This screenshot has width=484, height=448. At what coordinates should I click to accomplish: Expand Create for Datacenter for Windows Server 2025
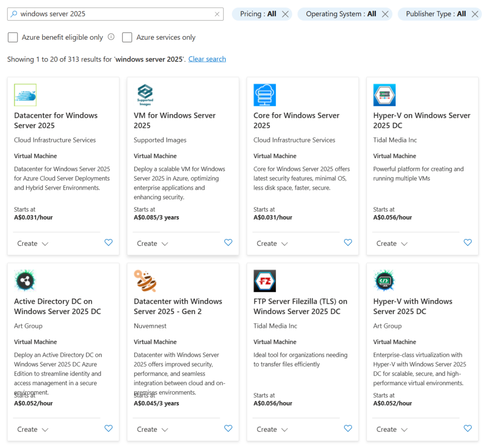click(33, 244)
